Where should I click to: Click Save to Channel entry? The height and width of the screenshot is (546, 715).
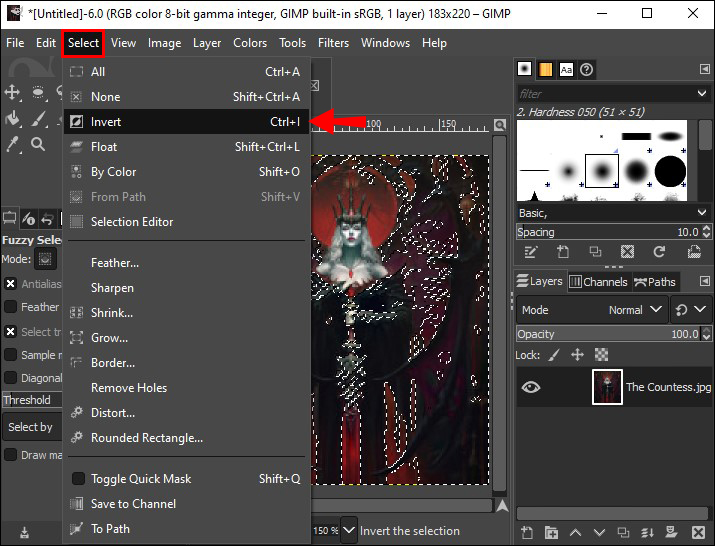point(187,504)
